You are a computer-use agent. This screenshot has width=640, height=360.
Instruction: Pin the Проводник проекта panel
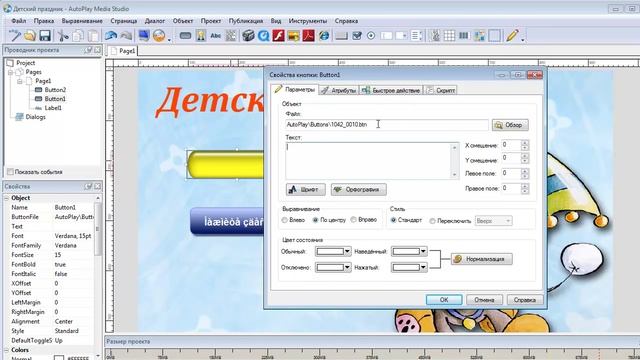(88, 50)
